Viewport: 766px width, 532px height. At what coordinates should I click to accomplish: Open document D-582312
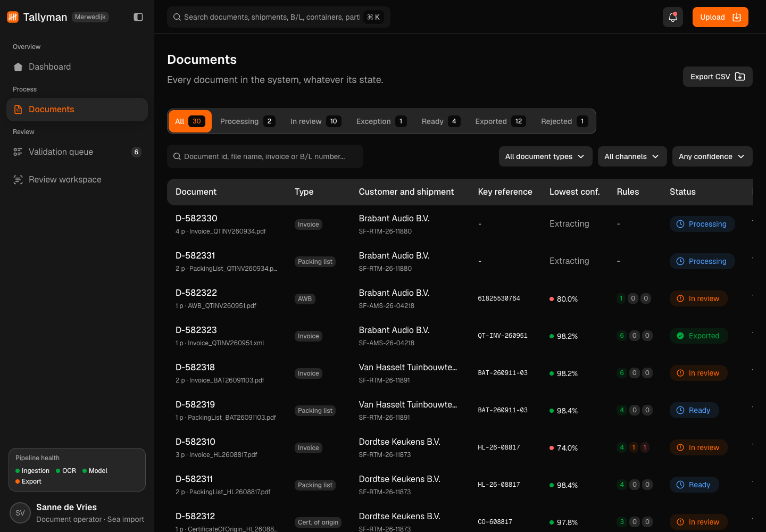click(195, 517)
